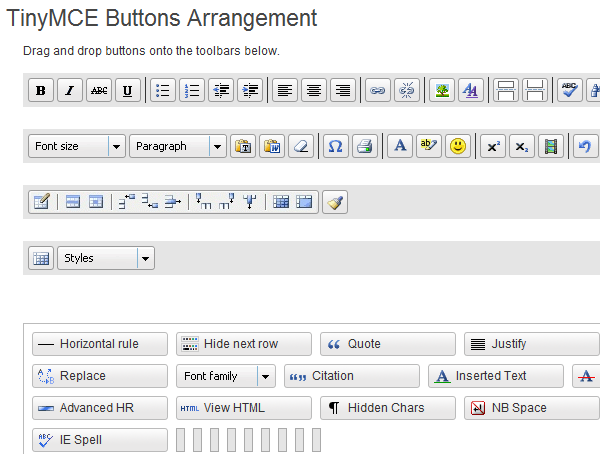Click the first empty separator placeholder slot
The image size is (600, 454).
[181, 440]
